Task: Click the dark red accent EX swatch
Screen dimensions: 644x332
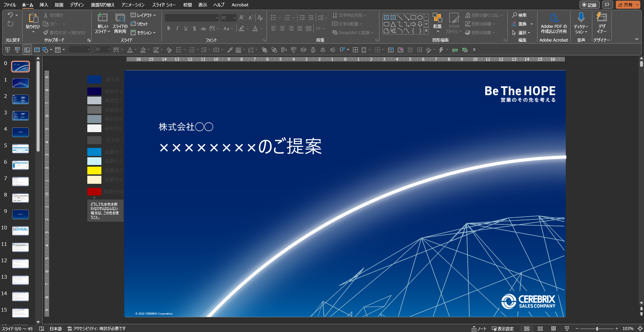Action: 94,191
